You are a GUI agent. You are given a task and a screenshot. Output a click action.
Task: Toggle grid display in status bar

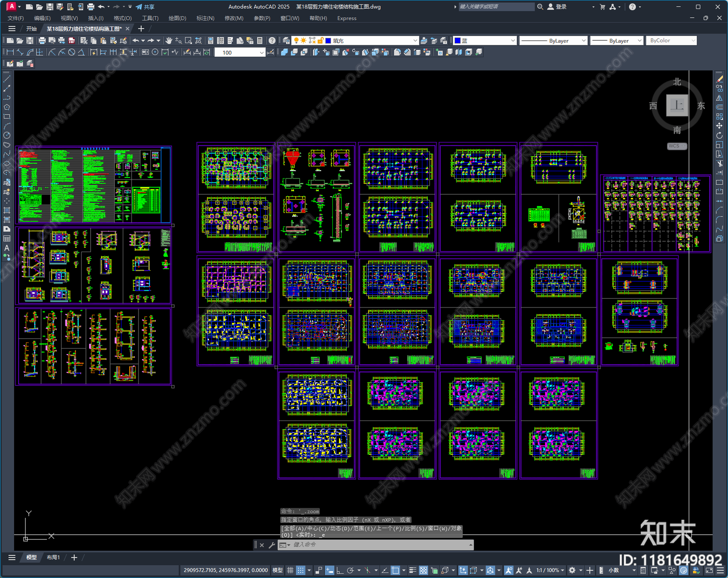pos(290,570)
